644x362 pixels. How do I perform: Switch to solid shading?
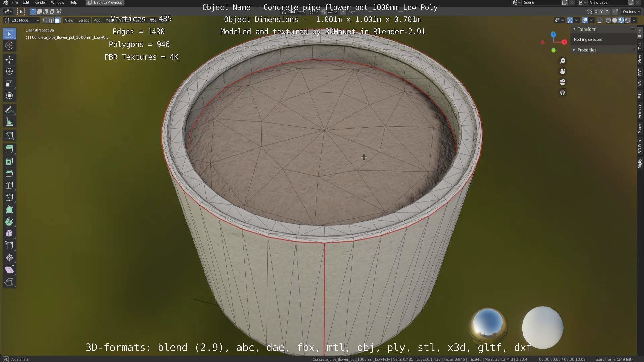615,20
